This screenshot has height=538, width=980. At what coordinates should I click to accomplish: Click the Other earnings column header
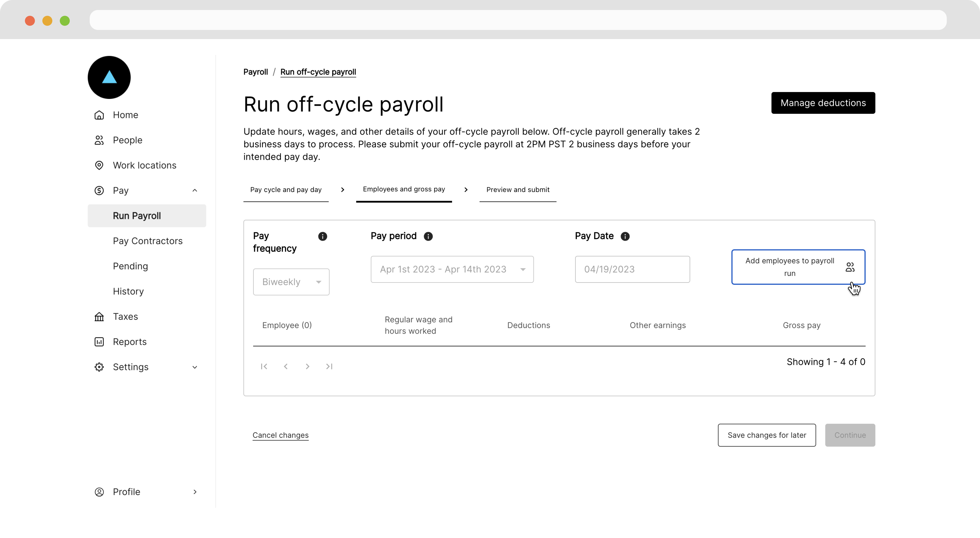[x=657, y=325]
